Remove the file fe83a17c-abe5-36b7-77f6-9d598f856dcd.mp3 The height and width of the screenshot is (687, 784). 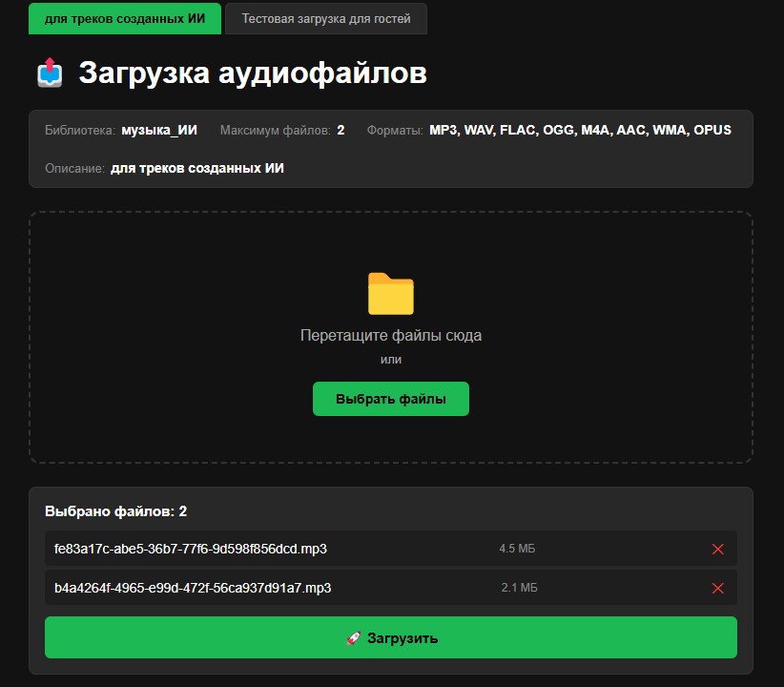[x=718, y=549]
